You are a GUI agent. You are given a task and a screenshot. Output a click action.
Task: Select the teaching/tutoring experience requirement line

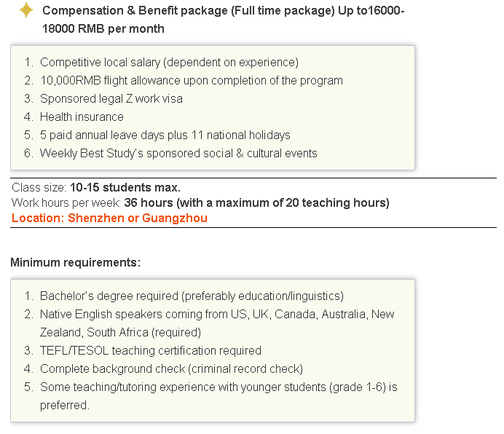coord(218,387)
